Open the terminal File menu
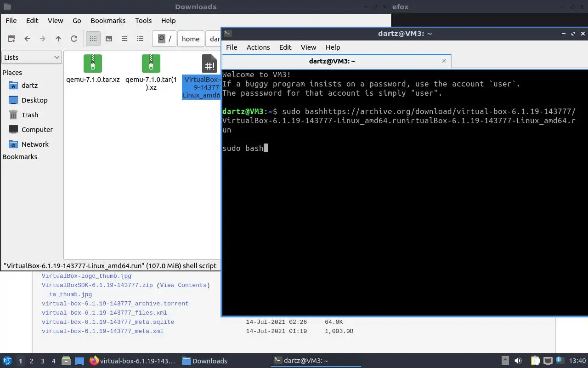 pos(232,47)
